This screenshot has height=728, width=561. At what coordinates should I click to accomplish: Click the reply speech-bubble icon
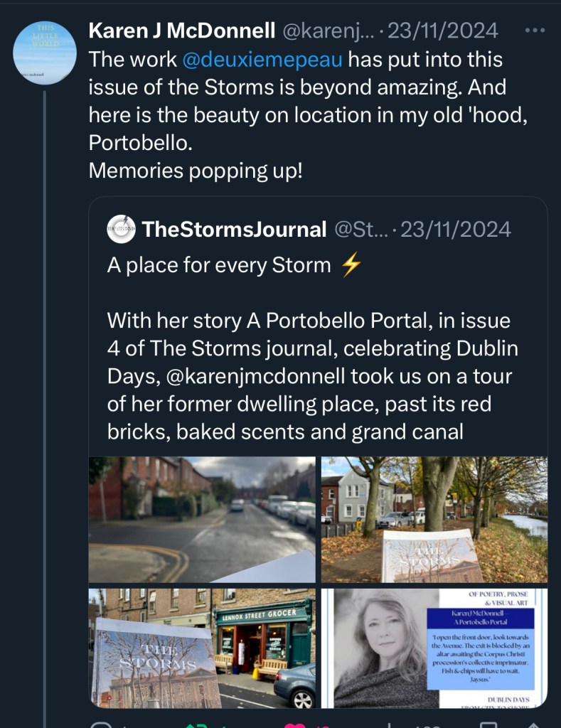[x=102, y=724]
